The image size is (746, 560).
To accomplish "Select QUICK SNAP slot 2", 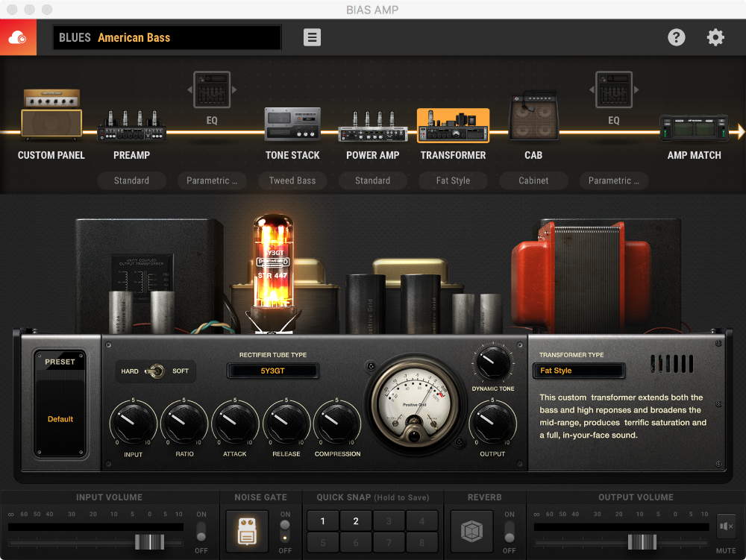I will click(355, 520).
